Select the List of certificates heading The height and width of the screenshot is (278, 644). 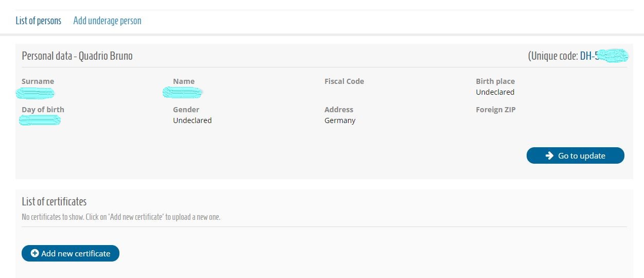[54, 201]
